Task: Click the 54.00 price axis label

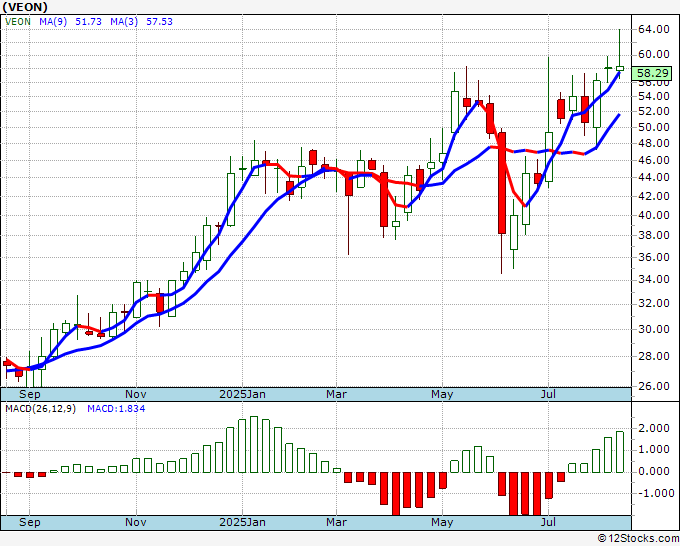Action: (x=654, y=96)
